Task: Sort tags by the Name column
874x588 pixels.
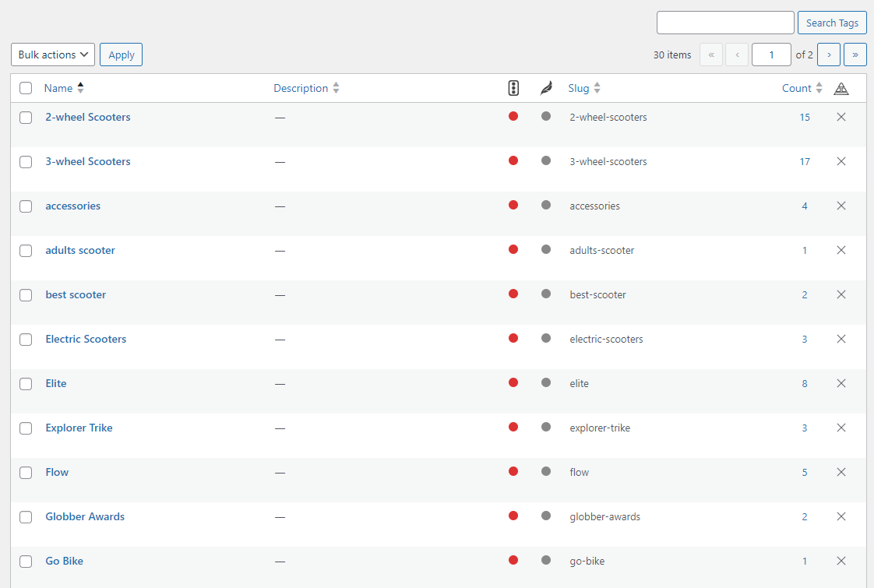Action: [64, 88]
